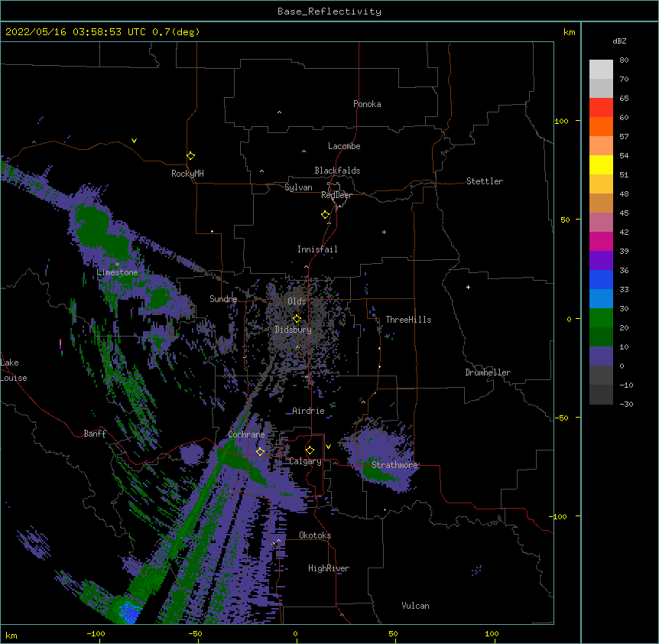Click the yellow 54 dBZ legend swatch
The width and height of the screenshot is (659, 644).
pyautogui.click(x=601, y=164)
